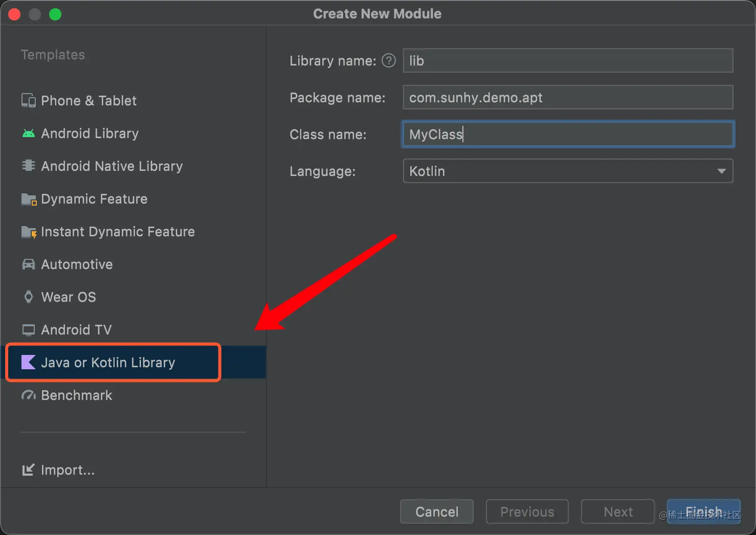This screenshot has width=756, height=535.
Task: Click the Previous button
Action: point(527,511)
